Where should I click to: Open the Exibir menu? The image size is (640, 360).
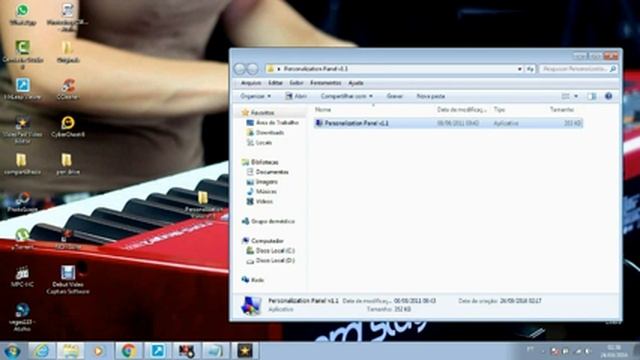click(296, 83)
